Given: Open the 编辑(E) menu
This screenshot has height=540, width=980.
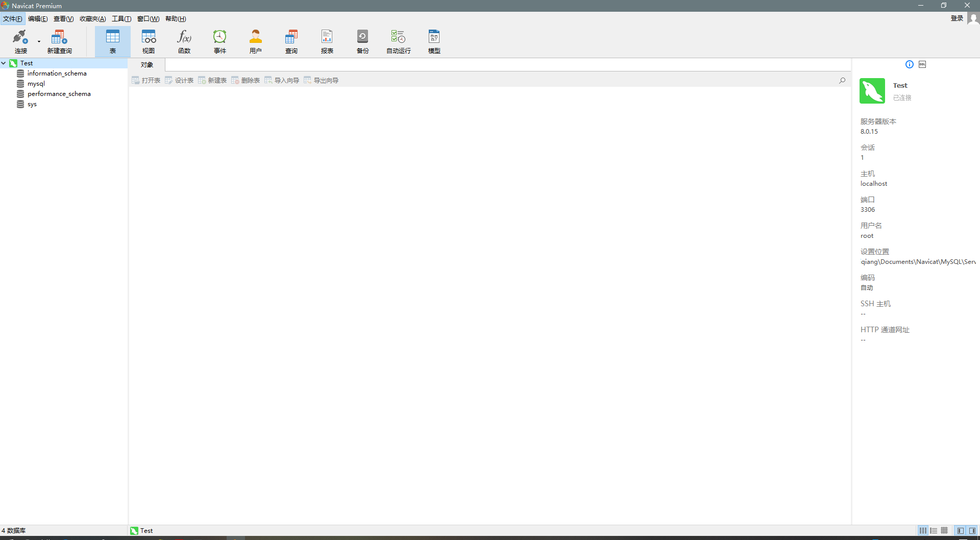Looking at the screenshot, I should point(38,19).
